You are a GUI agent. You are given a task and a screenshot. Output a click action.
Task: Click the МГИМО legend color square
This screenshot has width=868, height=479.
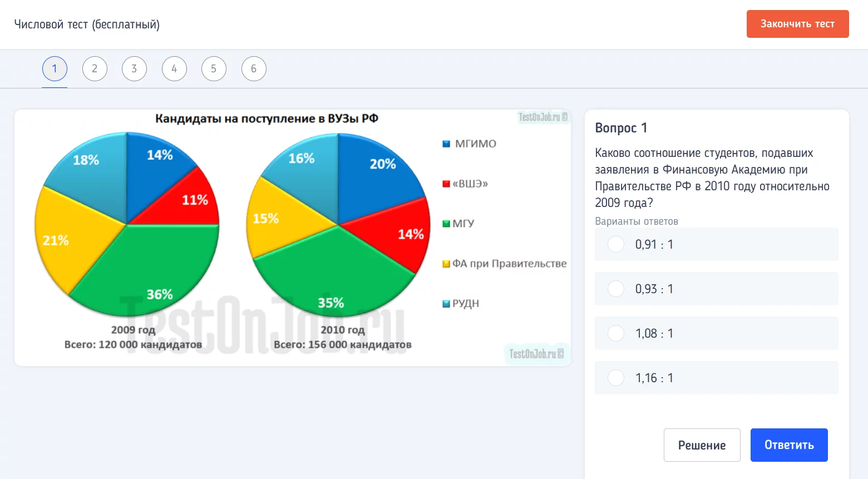446,144
